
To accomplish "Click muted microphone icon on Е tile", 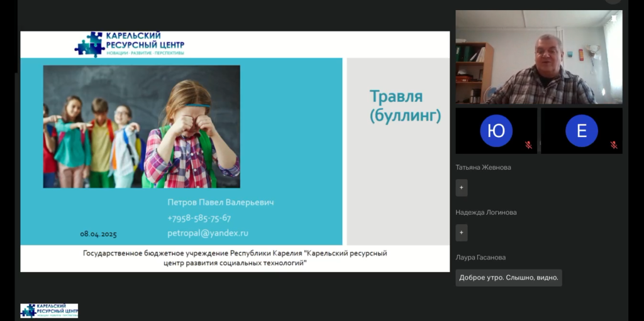I will pyautogui.click(x=613, y=144).
